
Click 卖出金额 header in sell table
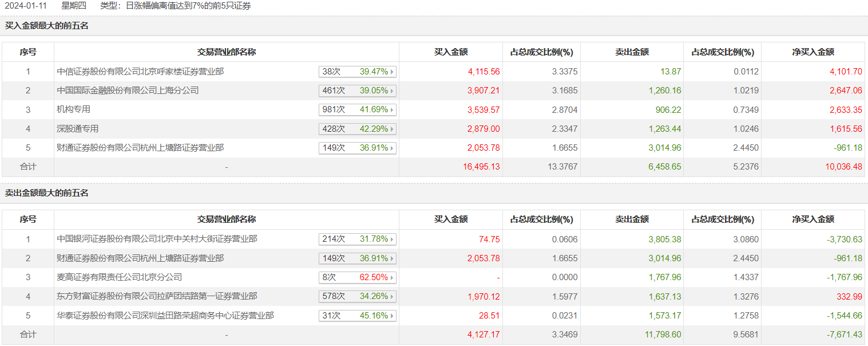(x=632, y=219)
